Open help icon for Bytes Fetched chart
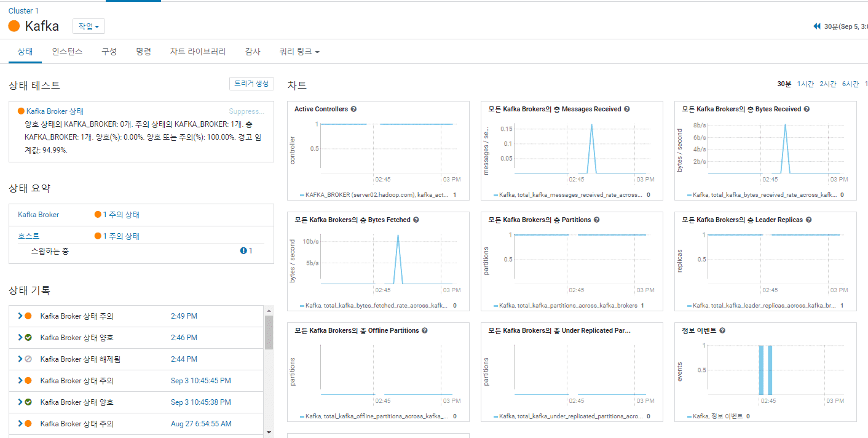This screenshot has height=438, width=868. point(416,220)
